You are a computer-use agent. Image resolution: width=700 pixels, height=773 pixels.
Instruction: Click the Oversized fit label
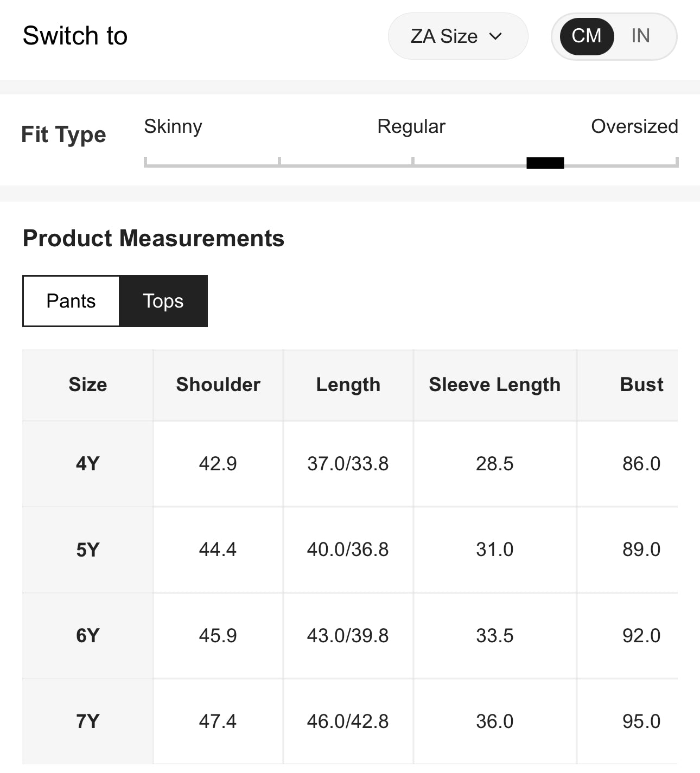[x=634, y=126]
